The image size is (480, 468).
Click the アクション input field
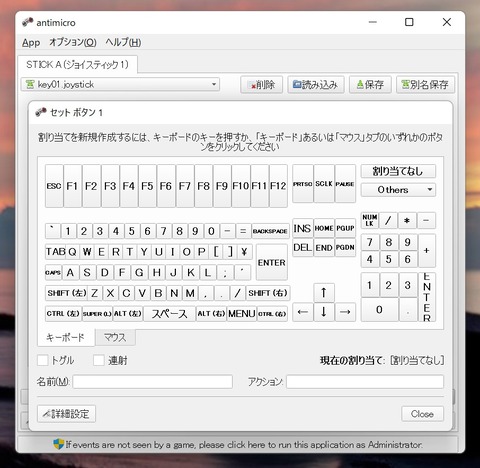365,382
